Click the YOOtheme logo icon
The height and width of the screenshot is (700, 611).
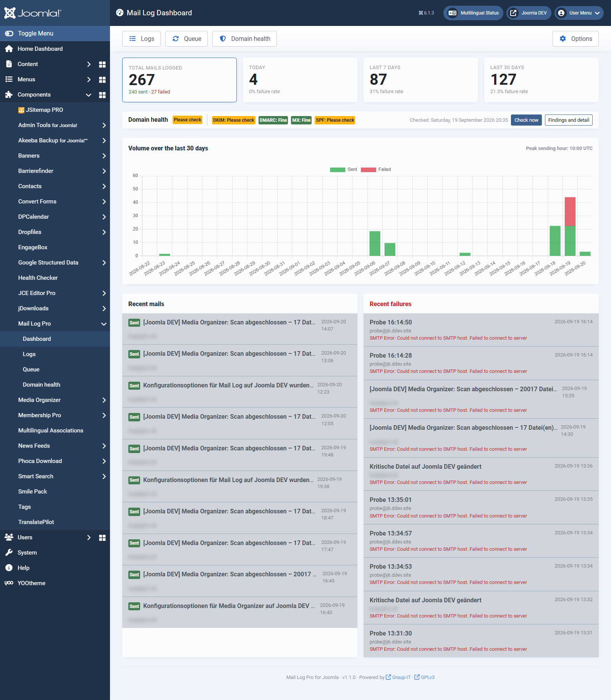[x=9, y=583]
